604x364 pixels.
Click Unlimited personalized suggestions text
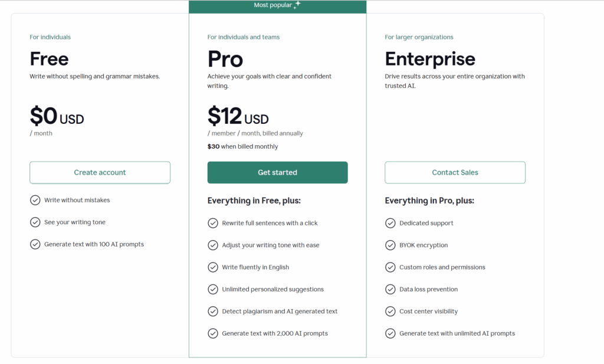(273, 289)
